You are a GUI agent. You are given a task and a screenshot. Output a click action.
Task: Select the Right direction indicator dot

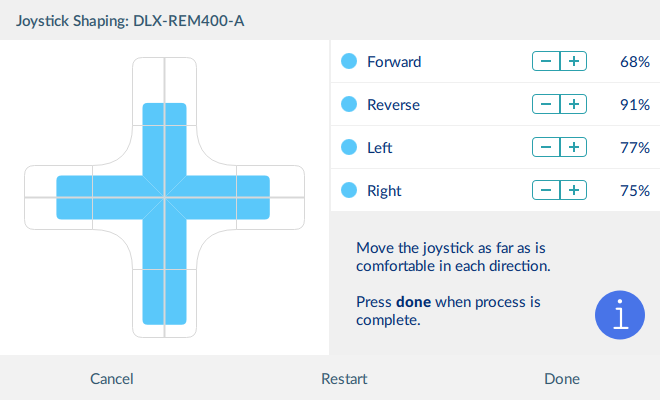click(349, 190)
